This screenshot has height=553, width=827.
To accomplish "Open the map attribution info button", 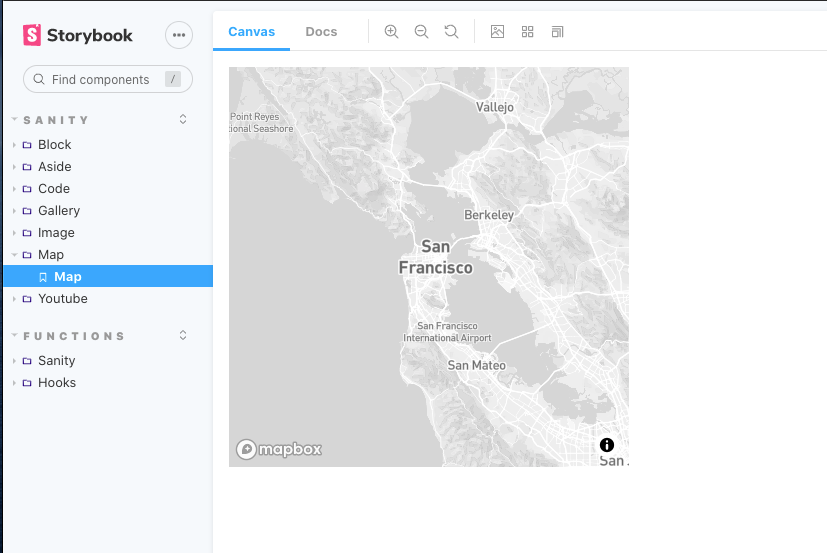I will point(607,445).
